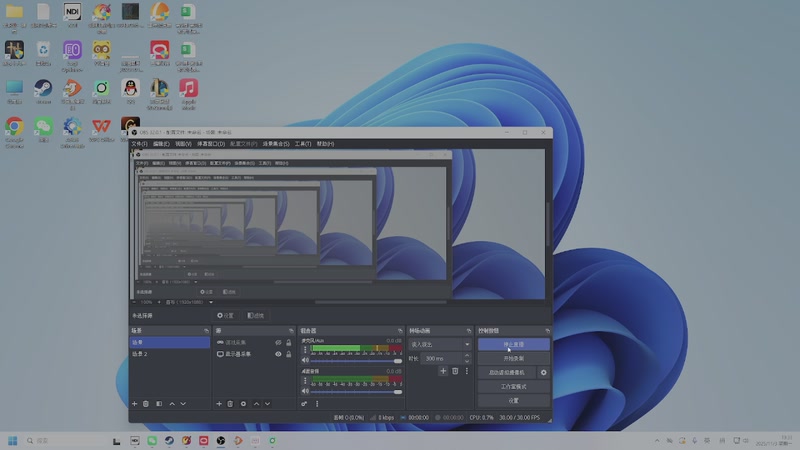Open the 帮助(H) menu in OBS
This screenshot has height=450, width=800.
(325, 144)
